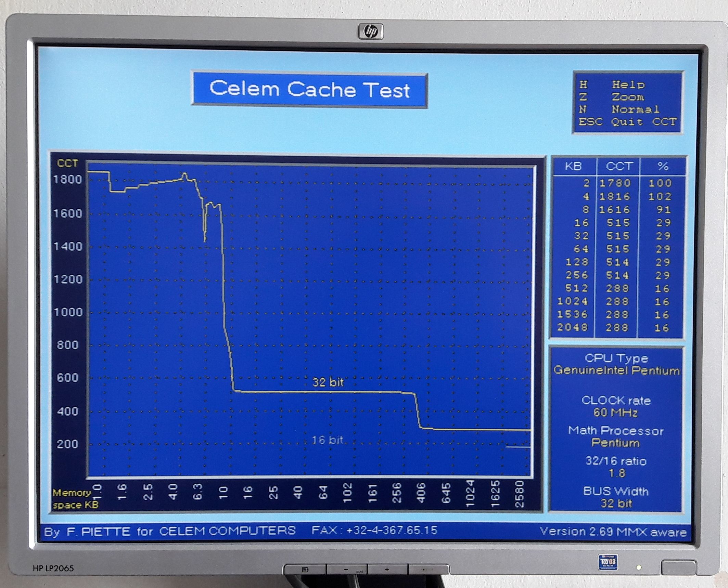Select the 'ESC Quit CCT' entry
This screenshot has width=728, height=588.
tap(628, 121)
